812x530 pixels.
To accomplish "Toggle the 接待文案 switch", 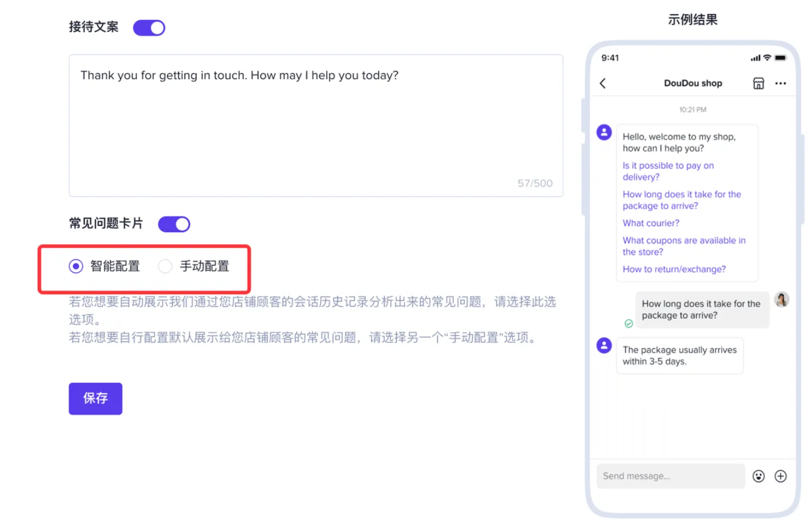I will click(149, 28).
